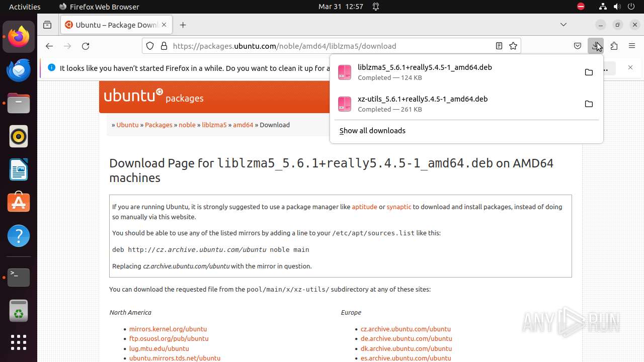
Task: Follow the amd64 breadcrumb link
Action: [243, 125]
